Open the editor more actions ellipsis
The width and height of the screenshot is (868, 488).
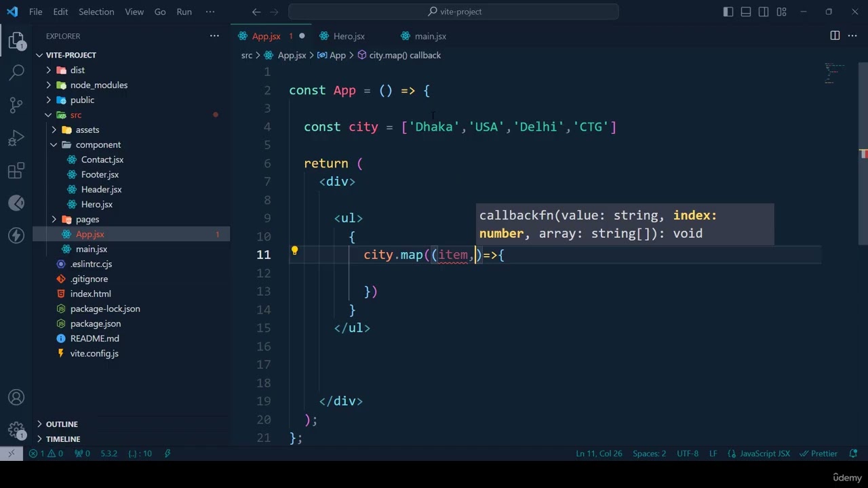pos(854,36)
